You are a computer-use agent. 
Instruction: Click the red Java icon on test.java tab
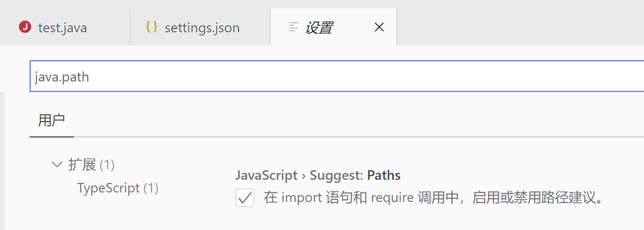(25, 27)
